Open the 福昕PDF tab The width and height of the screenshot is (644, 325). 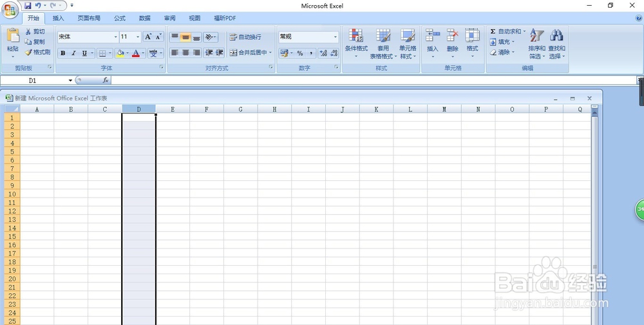[225, 18]
